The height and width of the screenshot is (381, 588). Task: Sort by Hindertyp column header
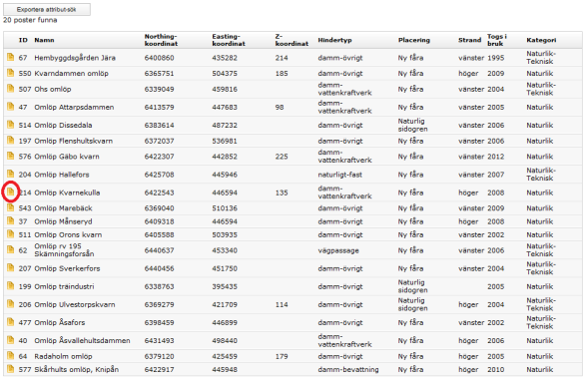pyautogui.click(x=334, y=40)
